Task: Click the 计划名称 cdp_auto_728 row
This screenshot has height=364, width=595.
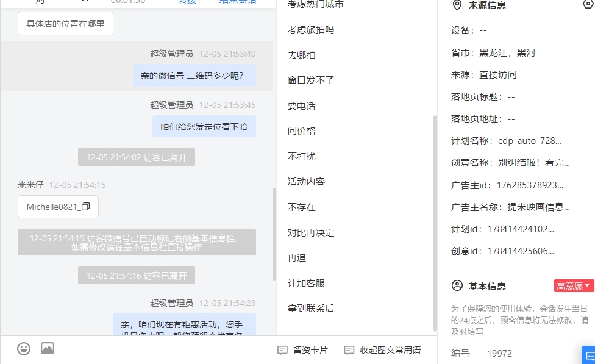Action: point(506,141)
